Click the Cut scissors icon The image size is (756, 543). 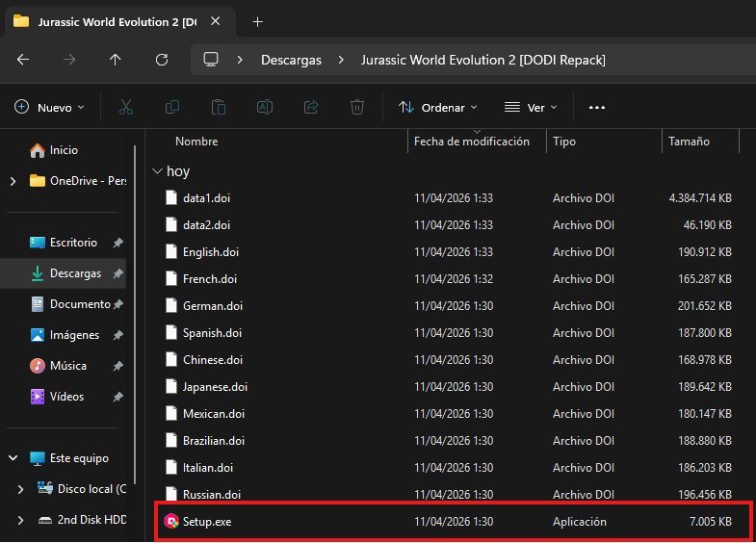pos(126,107)
